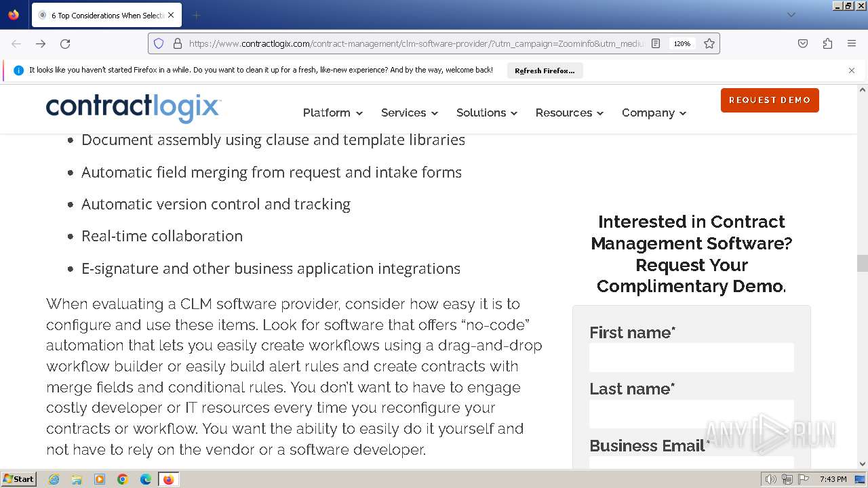The image size is (868, 488).
Task: Select the 6 Top Considerations tab
Action: 106,15
